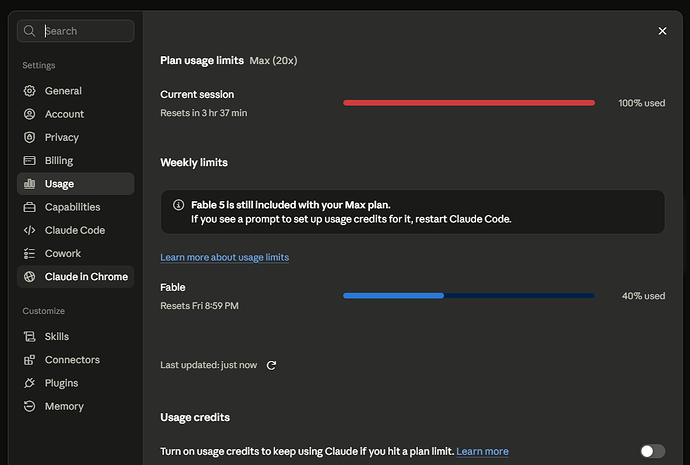Screen dimensions: 690x465
Task: Select the Usage section
Action: click(76, 183)
